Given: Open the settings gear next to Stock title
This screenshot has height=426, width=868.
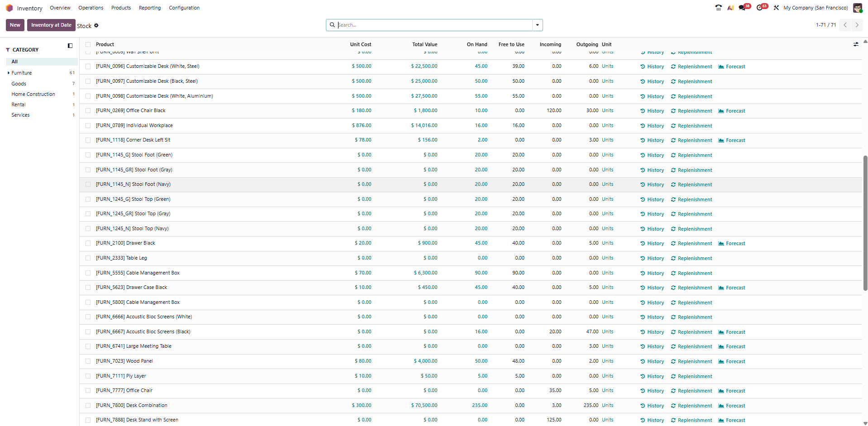Looking at the screenshot, I should click(x=96, y=26).
